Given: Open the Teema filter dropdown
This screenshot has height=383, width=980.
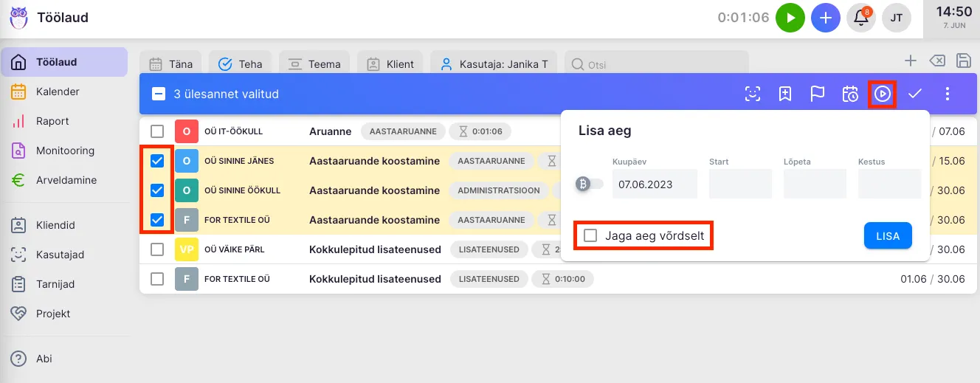Looking at the screenshot, I should pyautogui.click(x=314, y=64).
